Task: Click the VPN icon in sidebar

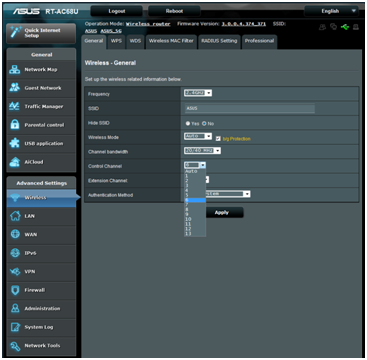Action: point(15,271)
